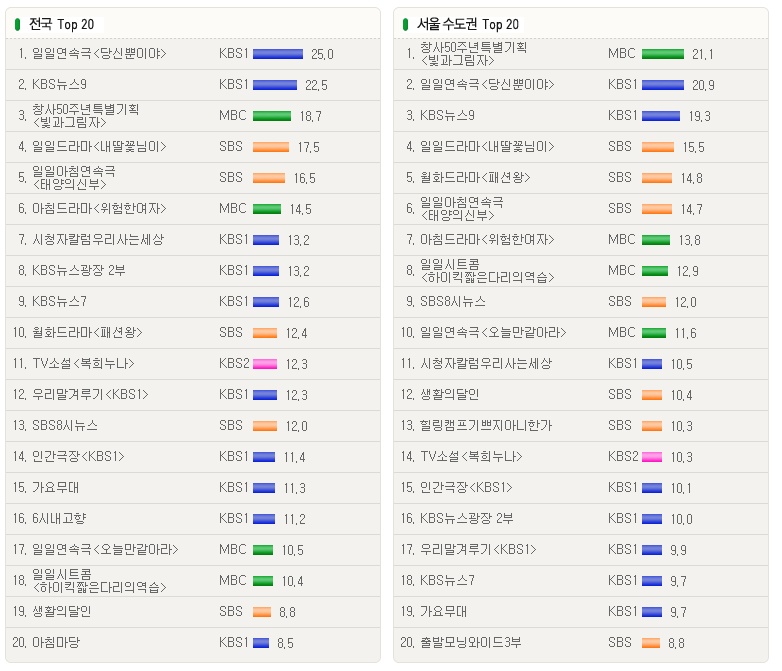Select <하이킥짧은다리의역습> in the 전국 list

click(x=99, y=587)
